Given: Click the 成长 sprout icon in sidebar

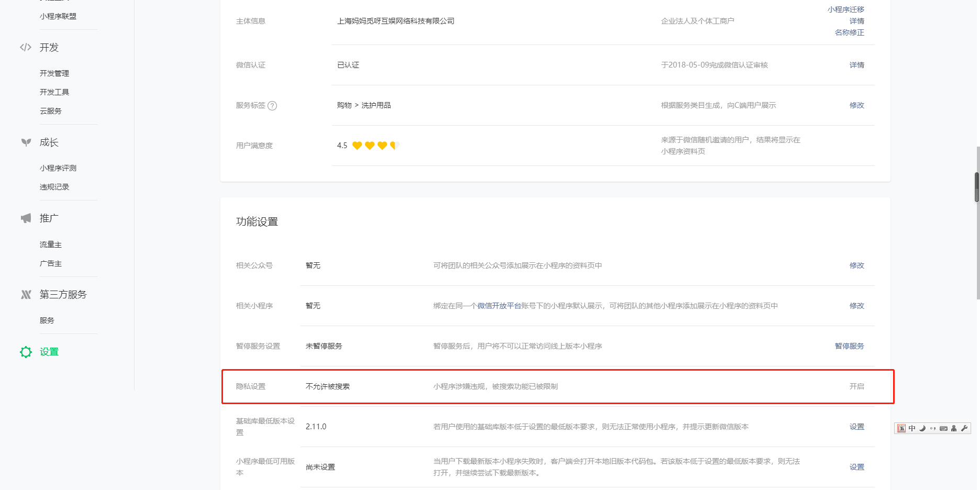Looking at the screenshot, I should point(26,142).
